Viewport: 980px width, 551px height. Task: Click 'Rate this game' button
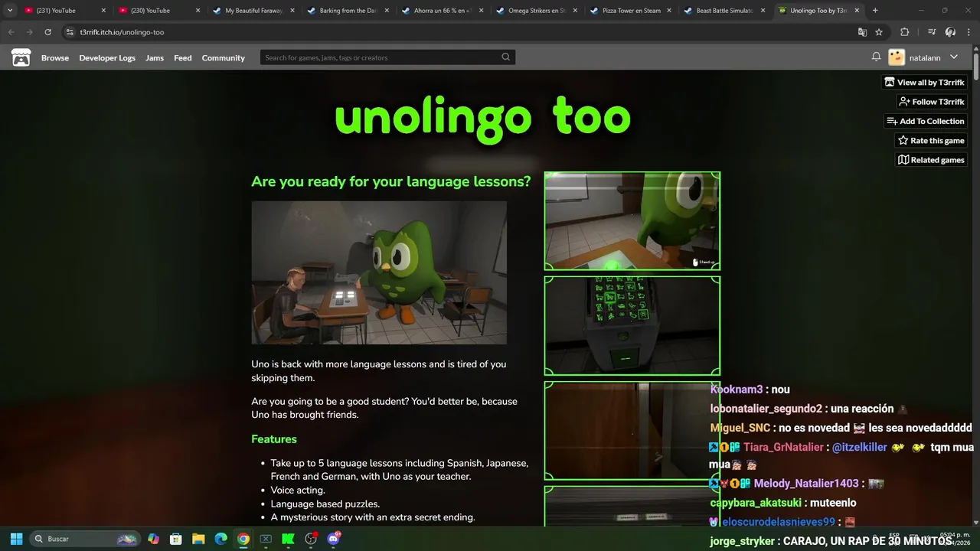[931, 140]
